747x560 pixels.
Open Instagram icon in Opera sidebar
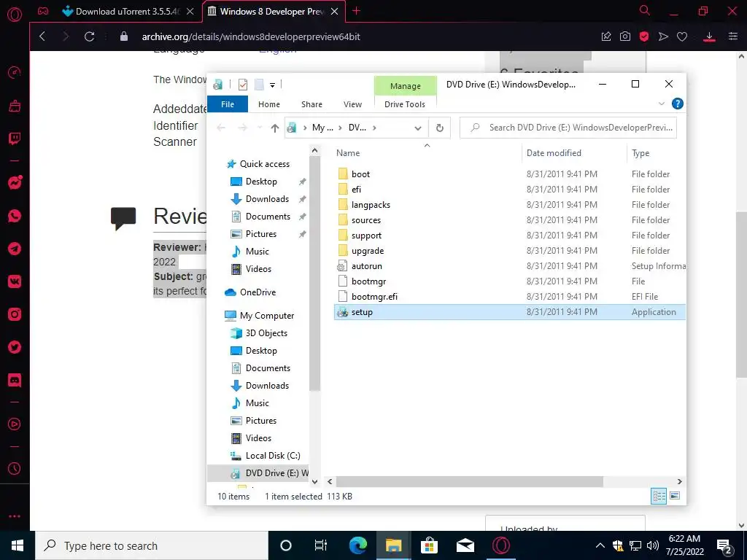pos(15,314)
